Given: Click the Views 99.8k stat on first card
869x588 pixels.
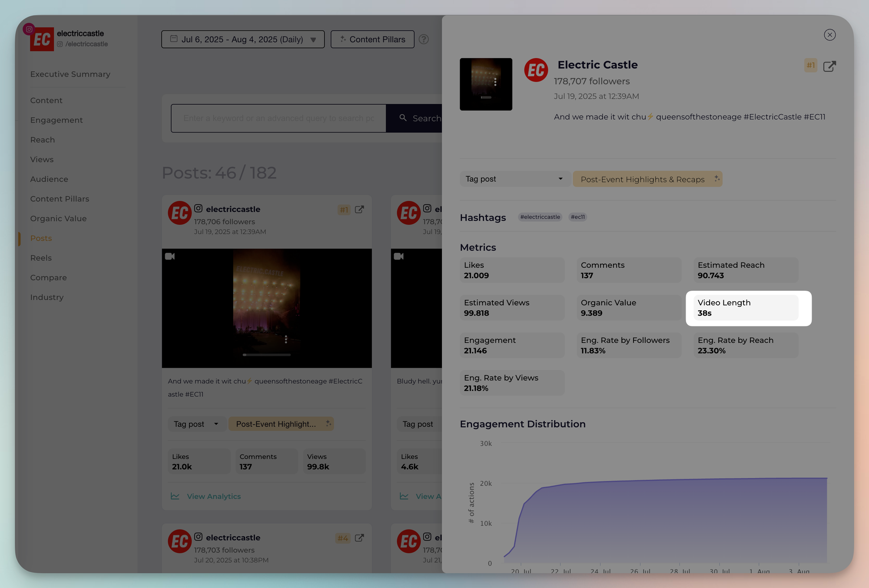Looking at the screenshot, I should pos(334,462).
